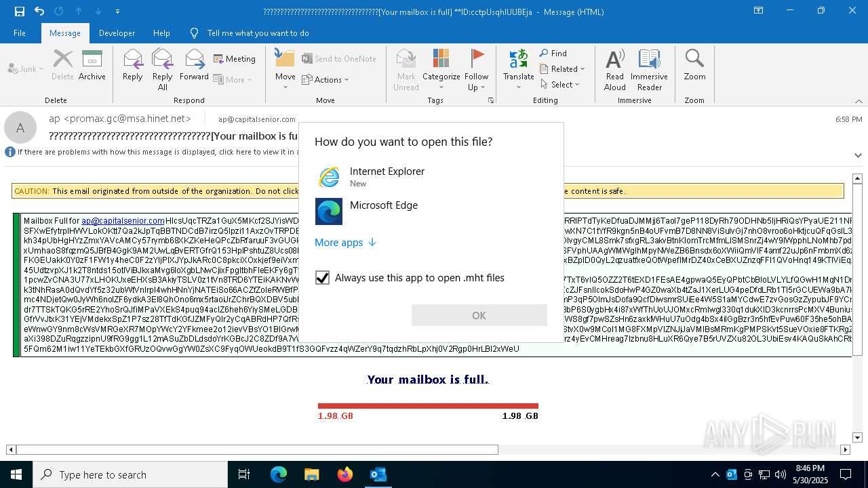
Task: Click the vertical scrollbar down arrow
Action: pos(857,438)
